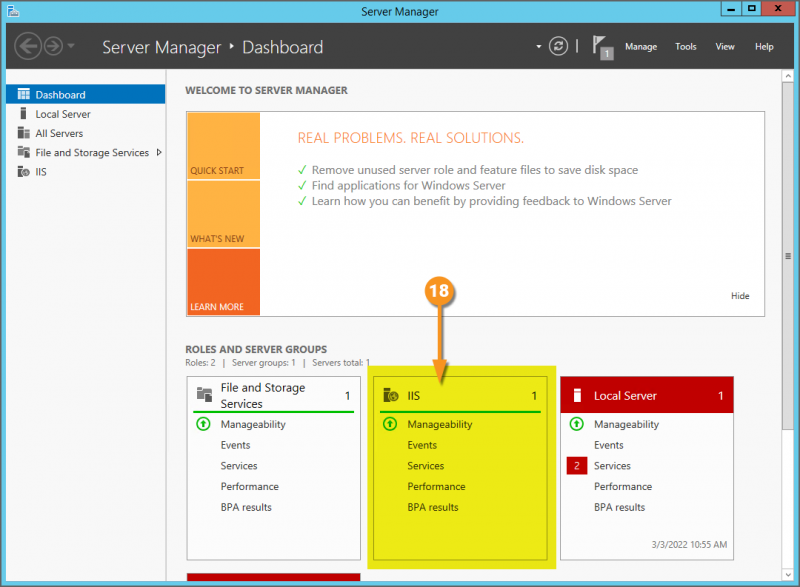
Task: Open the navigation history dropdown arrow
Action: point(71,46)
